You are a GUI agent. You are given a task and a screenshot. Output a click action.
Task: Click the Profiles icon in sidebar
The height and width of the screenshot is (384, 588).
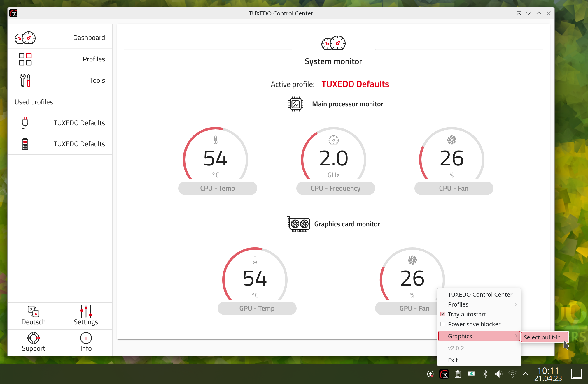(24, 59)
